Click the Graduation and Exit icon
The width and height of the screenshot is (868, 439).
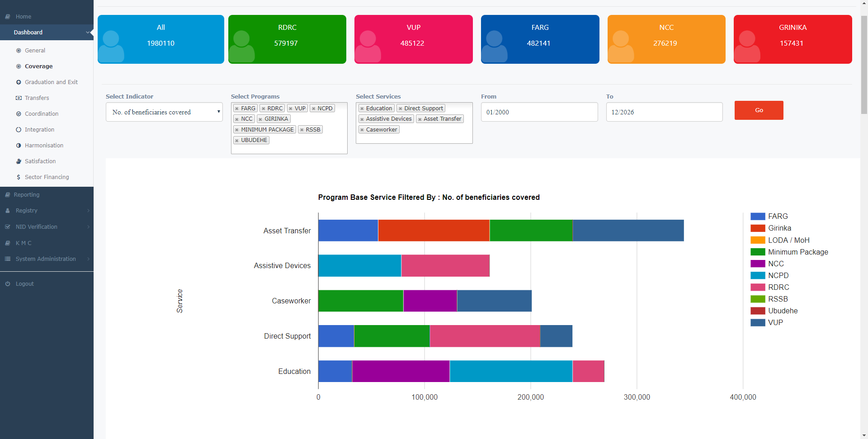click(19, 82)
